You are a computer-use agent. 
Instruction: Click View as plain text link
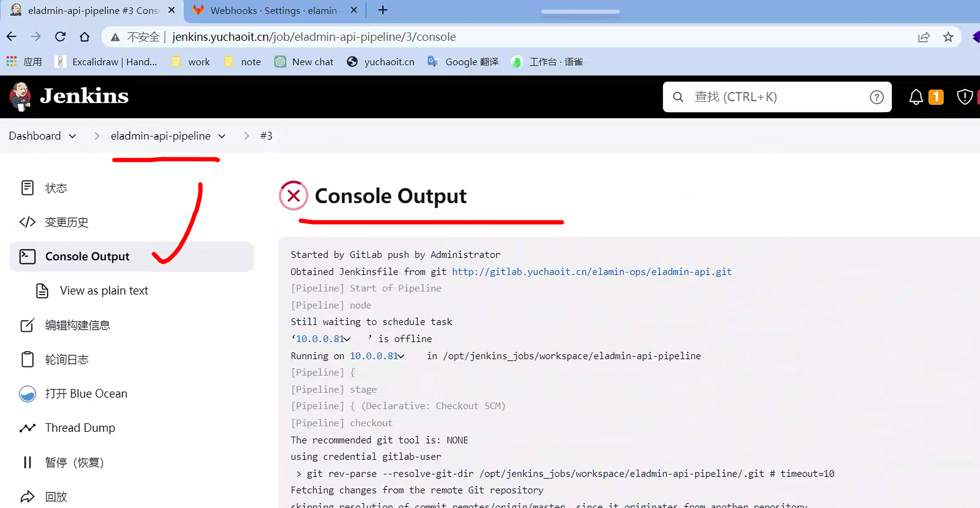click(x=104, y=291)
